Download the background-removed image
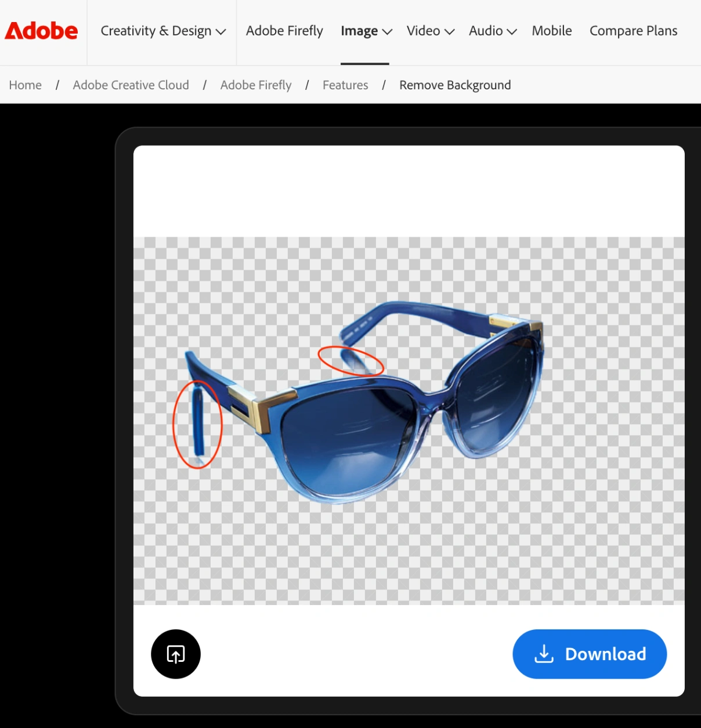 point(590,654)
